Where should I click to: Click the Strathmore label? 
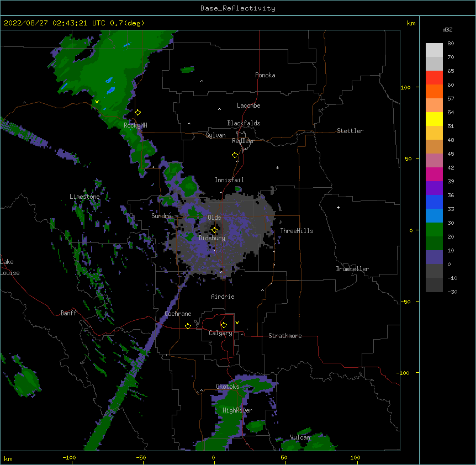pyautogui.click(x=285, y=336)
